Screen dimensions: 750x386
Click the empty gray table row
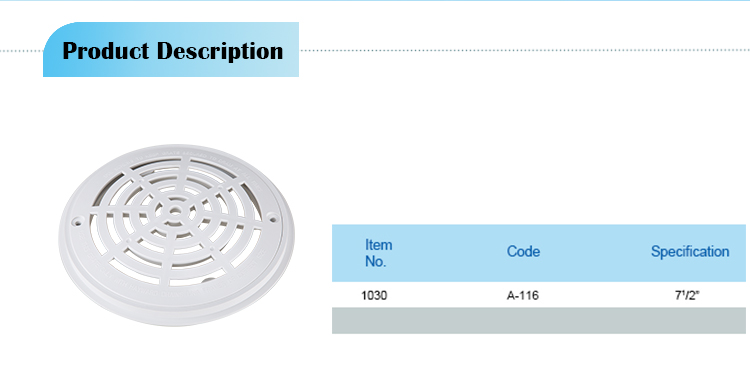(539, 320)
